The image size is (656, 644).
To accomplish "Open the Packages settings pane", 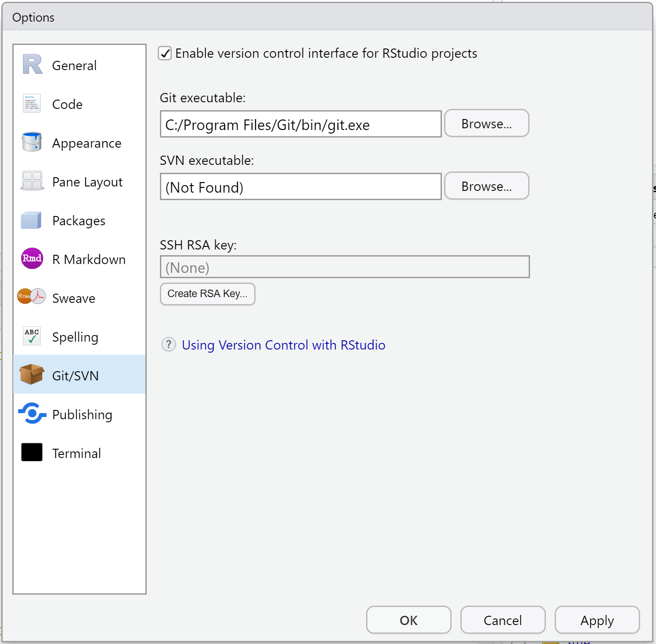I will tap(31, 220).
